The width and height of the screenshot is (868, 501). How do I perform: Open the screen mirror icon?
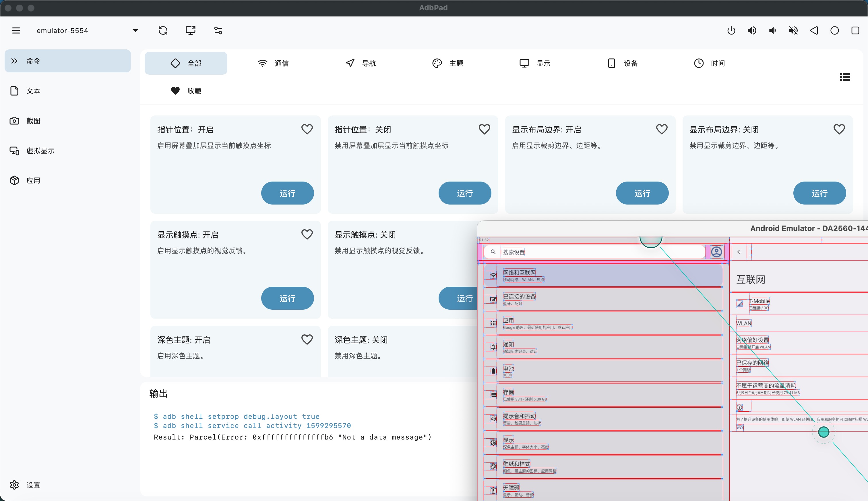pyautogui.click(x=190, y=31)
